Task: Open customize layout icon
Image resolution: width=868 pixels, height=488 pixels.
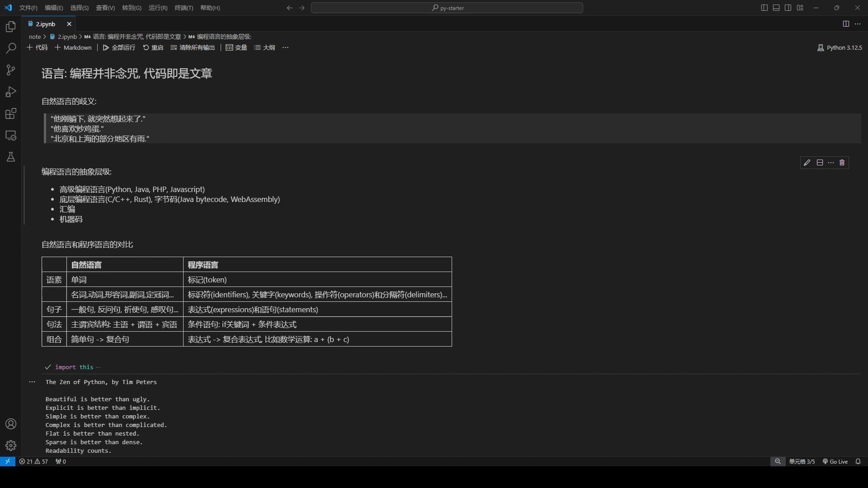Action: click(x=800, y=8)
